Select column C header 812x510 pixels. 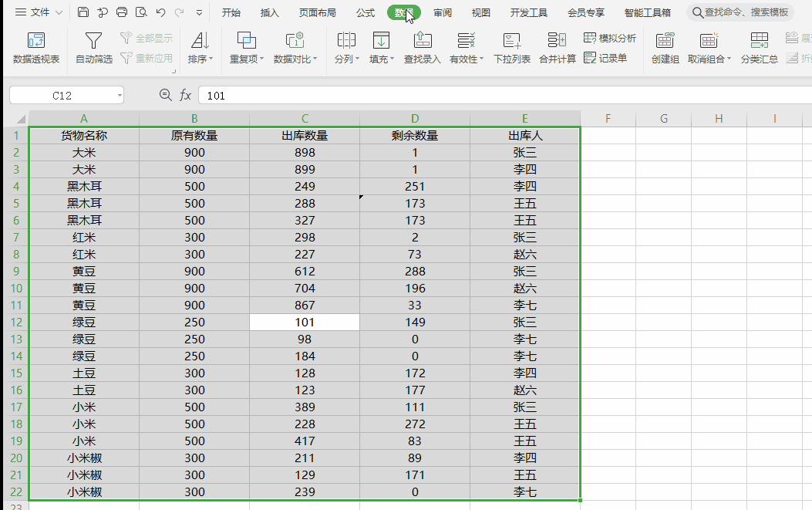(305, 119)
